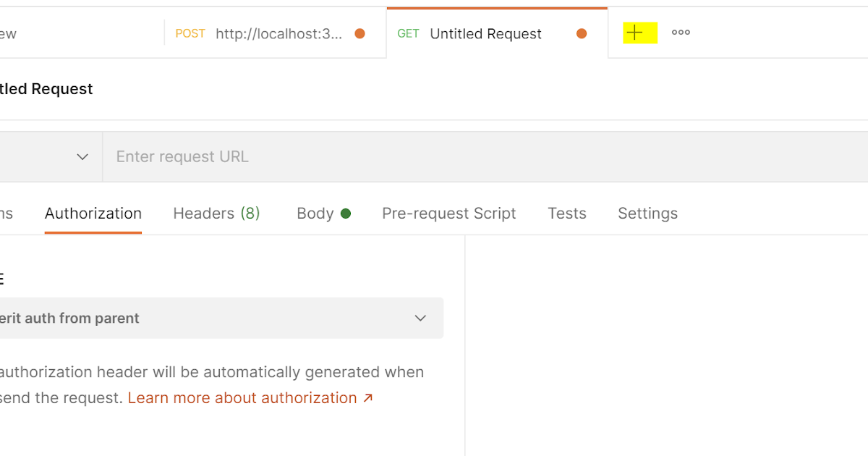Viewport: 868px width, 456px height.
Task: Click the unsaved changes dot on POST tab
Action: pyautogui.click(x=359, y=33)
